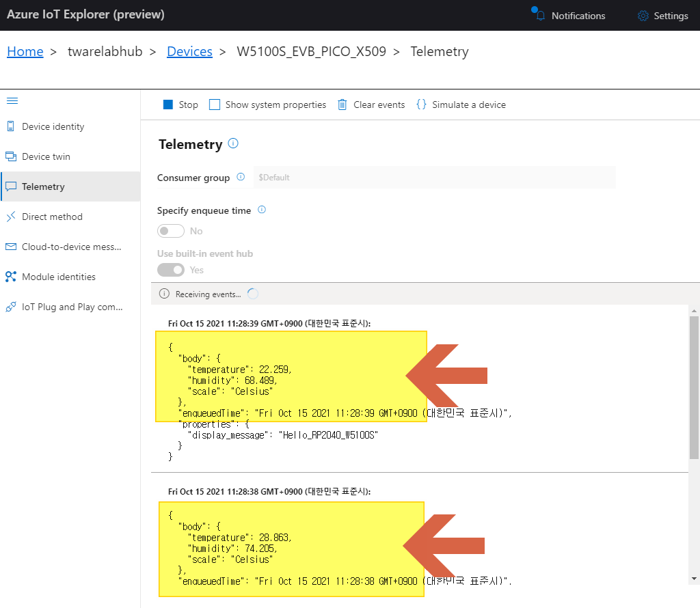Screen dimensions: 700x608
Task: Click the enqueuedTime 11:28:39 JSON line
Action: tap(345, 413)
